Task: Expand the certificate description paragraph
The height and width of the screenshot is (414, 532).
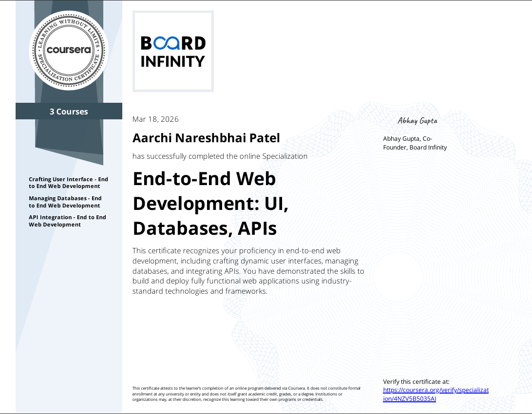Action: point(248,271)
